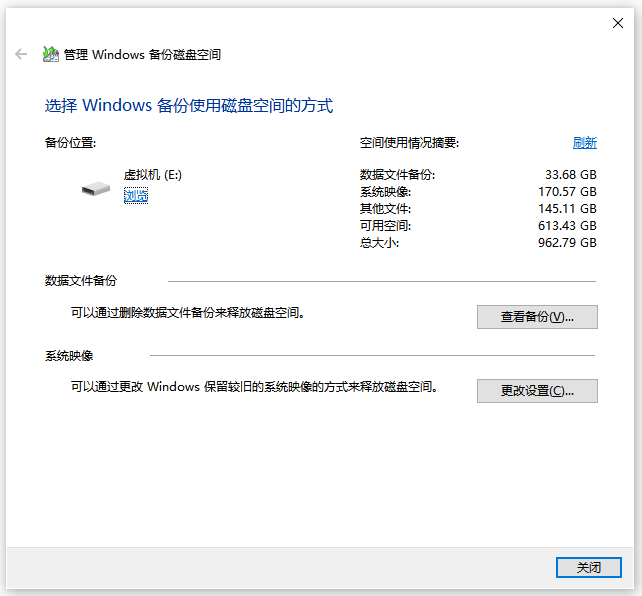The image size is (642, 596).
Task: Click the back arrow icon
Action: pos(21,54)
